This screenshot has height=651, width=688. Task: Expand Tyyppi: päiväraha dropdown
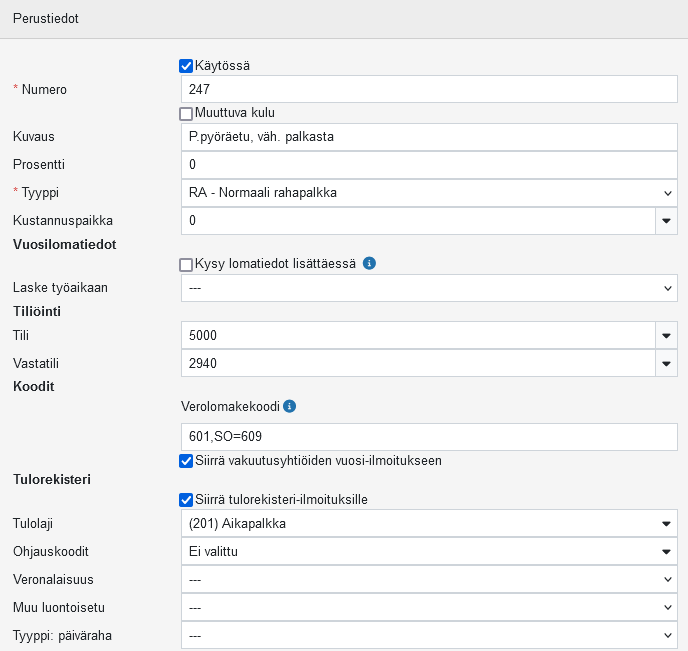point(428,635)
